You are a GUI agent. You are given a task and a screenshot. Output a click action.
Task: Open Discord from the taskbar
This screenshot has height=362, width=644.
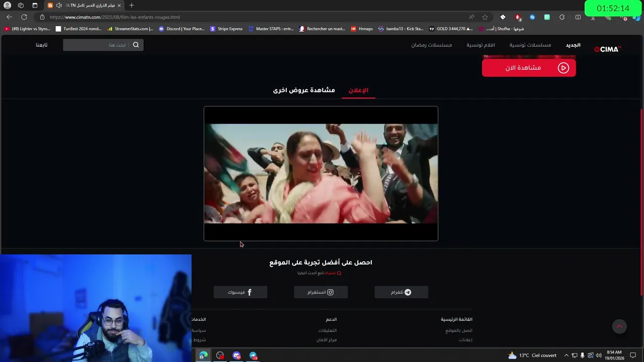[x=236, y=355]
